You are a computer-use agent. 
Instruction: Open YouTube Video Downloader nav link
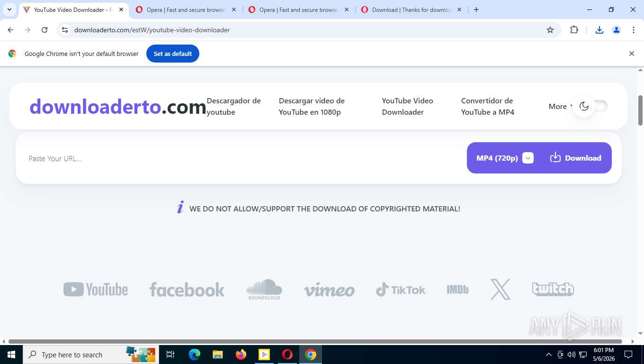pos(407,106)
